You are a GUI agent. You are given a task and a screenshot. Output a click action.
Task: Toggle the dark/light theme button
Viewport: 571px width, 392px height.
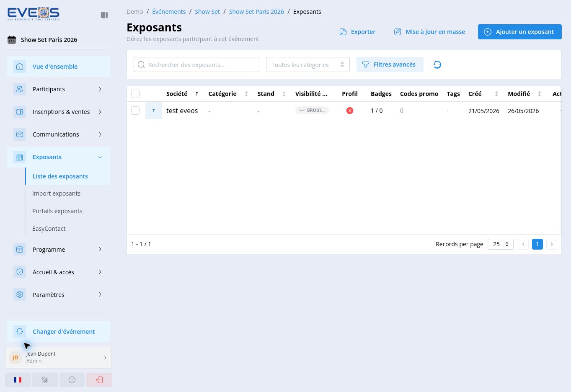coord(45,380)
